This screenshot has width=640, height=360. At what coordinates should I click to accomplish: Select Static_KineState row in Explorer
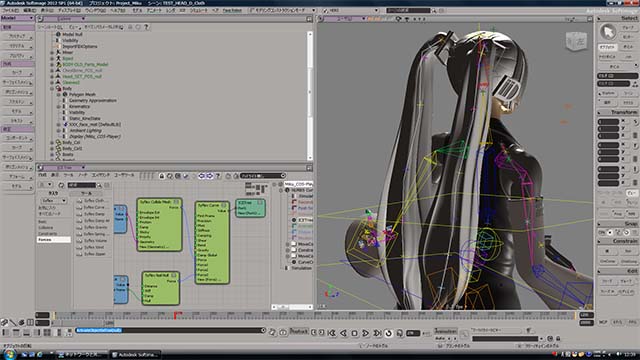84,118
